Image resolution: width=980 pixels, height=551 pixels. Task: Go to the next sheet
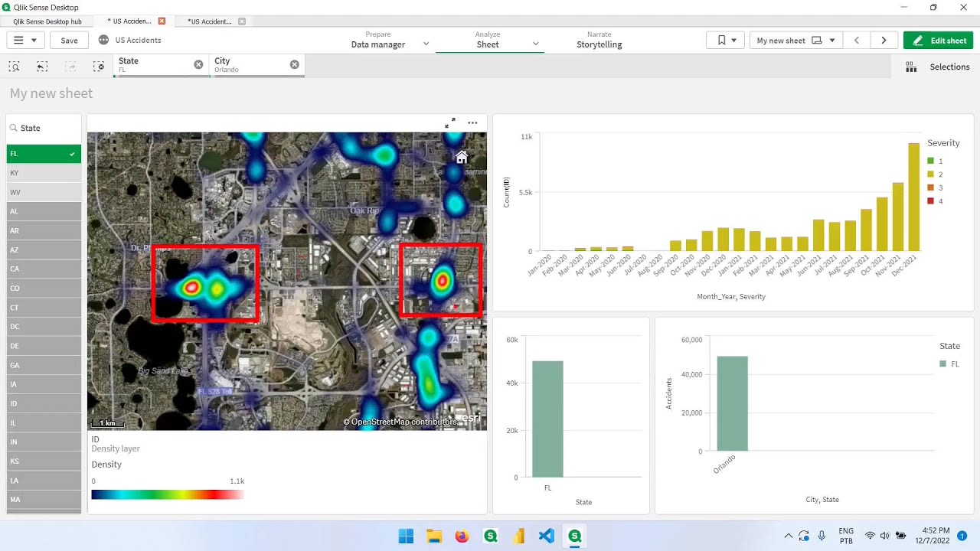884,41
